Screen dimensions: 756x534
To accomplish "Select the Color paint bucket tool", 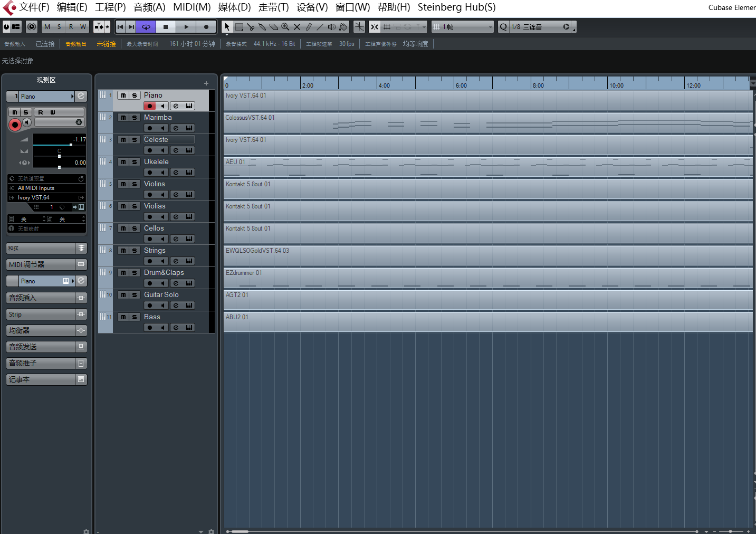I will 343,27.
